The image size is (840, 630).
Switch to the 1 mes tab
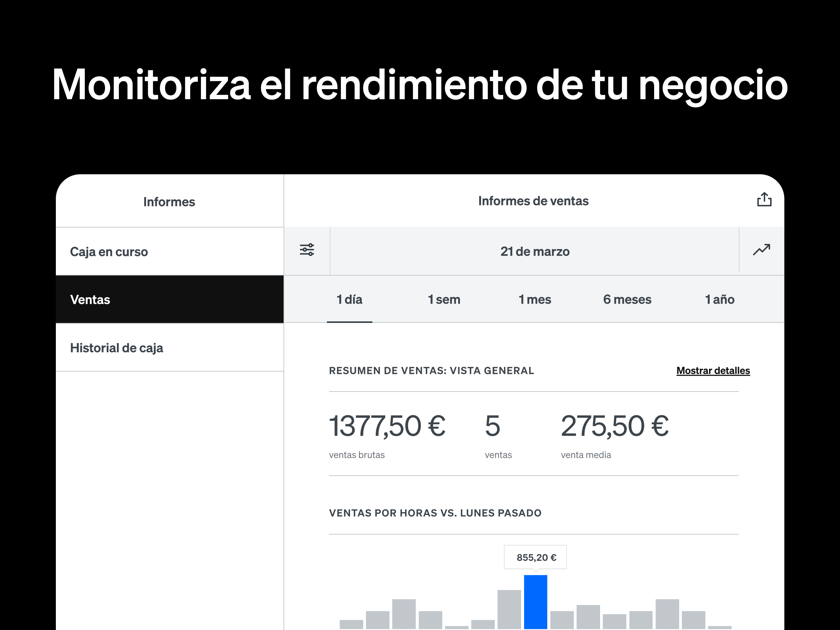(535, 300)
